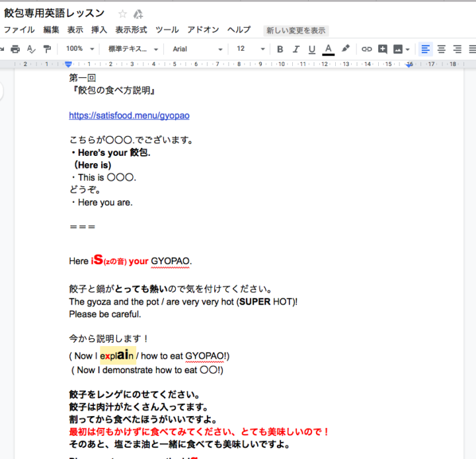
Task: Select the paint format roller tool
Action: [x=47, y=49]
